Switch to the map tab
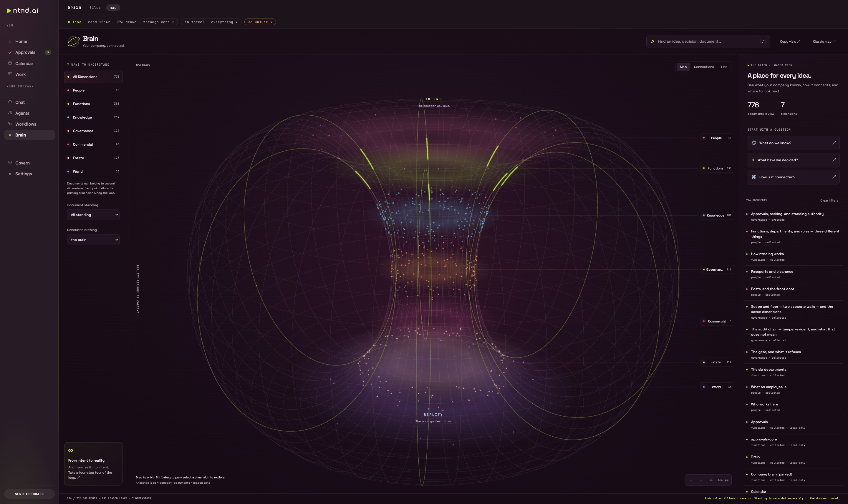 [x=113, y=7]
